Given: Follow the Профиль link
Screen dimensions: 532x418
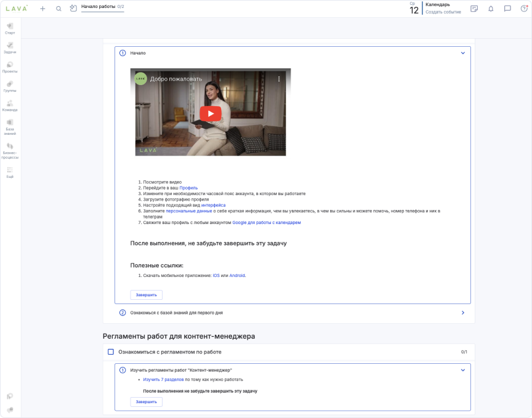Looking at the screenshot, I should pos(188,188).
